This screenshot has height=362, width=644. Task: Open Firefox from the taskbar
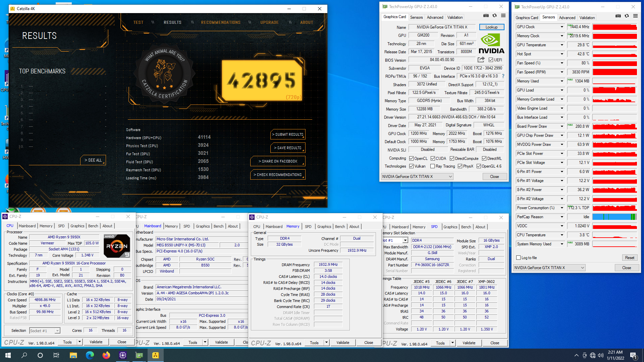pyautogui.click(x=106, y=355)
